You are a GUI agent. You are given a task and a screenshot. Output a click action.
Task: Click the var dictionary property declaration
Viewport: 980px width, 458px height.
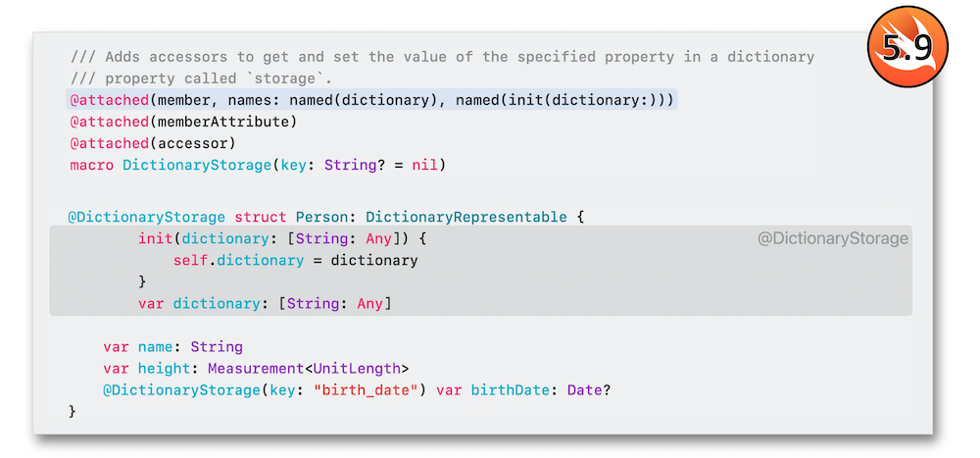tap(265, 304)
